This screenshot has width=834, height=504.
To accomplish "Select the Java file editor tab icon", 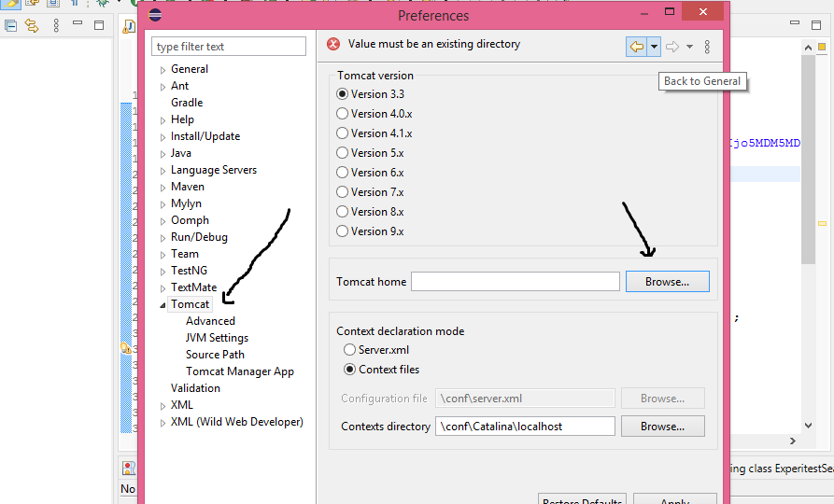I will coord(129,26).
